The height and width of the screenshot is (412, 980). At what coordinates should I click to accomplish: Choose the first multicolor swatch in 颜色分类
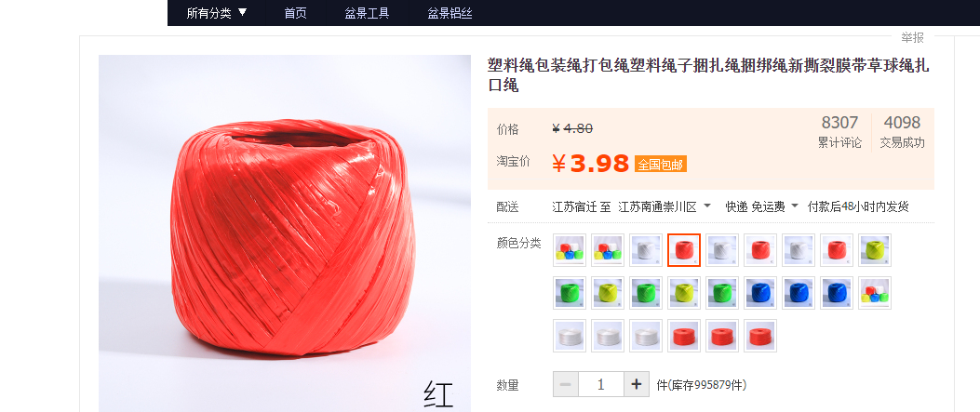570,249
